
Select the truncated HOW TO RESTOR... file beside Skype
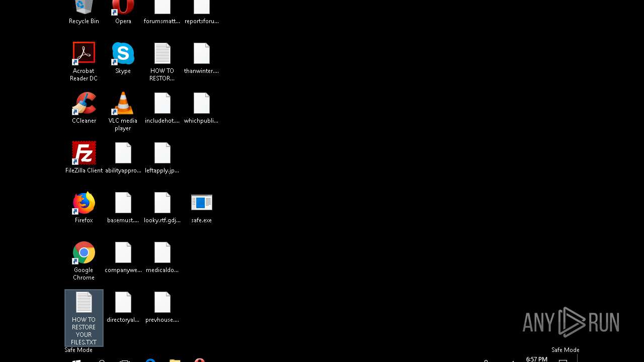tap(162, 62)
